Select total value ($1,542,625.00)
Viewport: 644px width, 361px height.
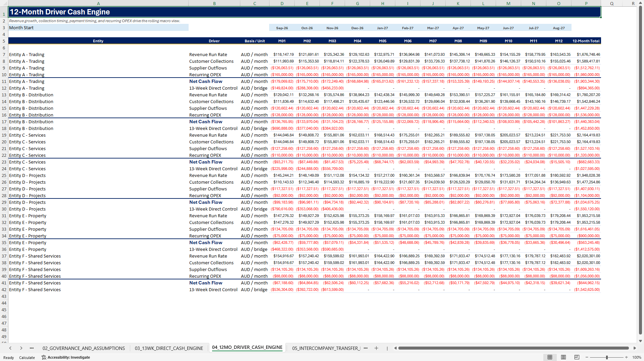[x=586, y=290]
